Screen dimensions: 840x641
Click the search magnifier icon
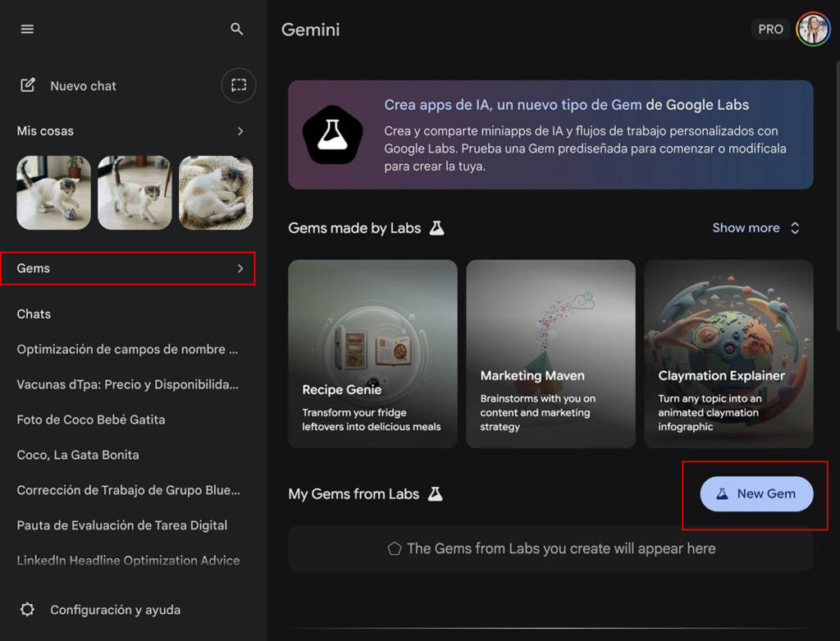[237, 29]
